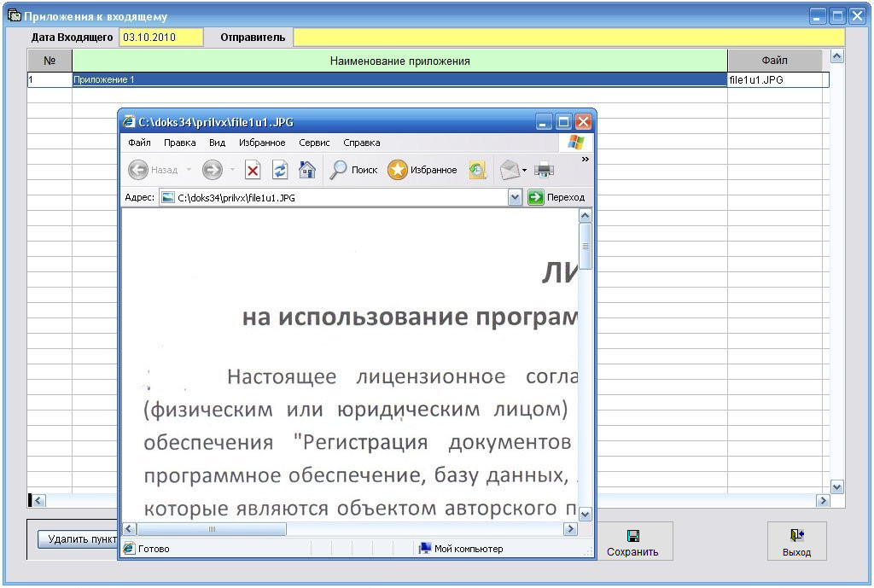Viewport: 874px width, 588px height.
Task: Click the Удалить пункт button
Action: pyautogui.click(x=78, y=539)
